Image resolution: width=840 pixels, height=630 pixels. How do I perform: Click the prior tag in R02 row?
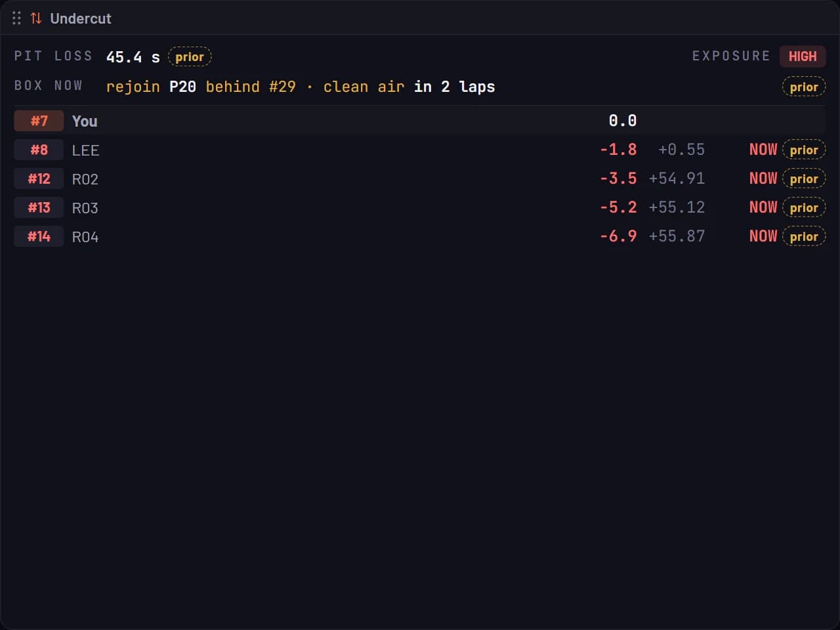coord(804,178)
